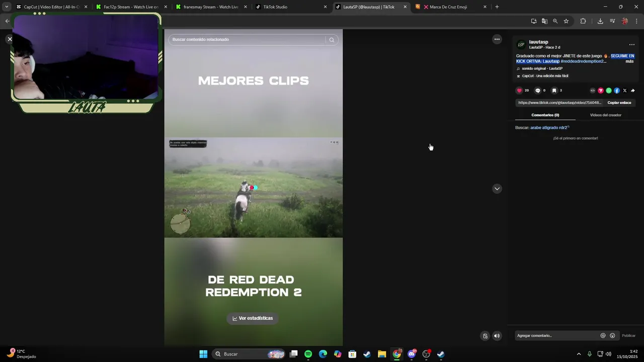Open the clock showing 1:42
Screen dimensions: 644x362
(x=627, y=354)
